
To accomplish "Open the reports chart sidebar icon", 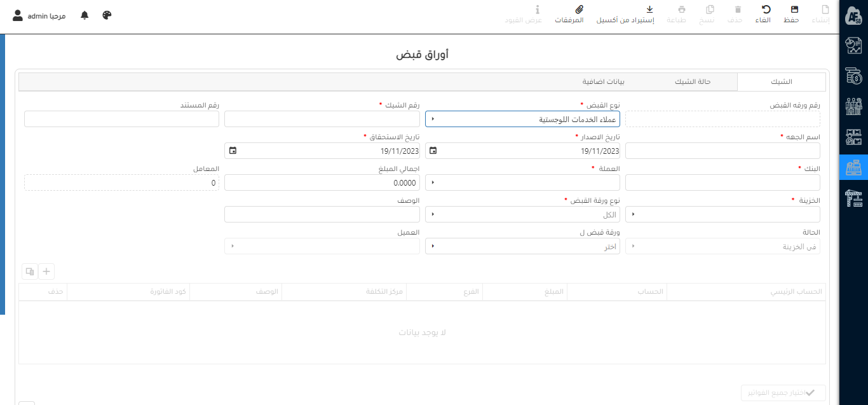I will coord(853,46).
